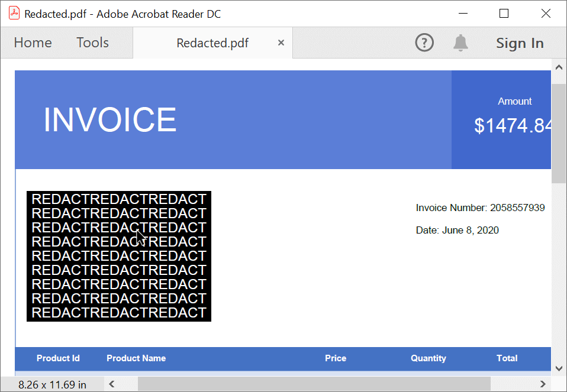This screenshot has width=567, height=392.
Task: Open notifications with the bell icon
Action: [x=460, y=43]
